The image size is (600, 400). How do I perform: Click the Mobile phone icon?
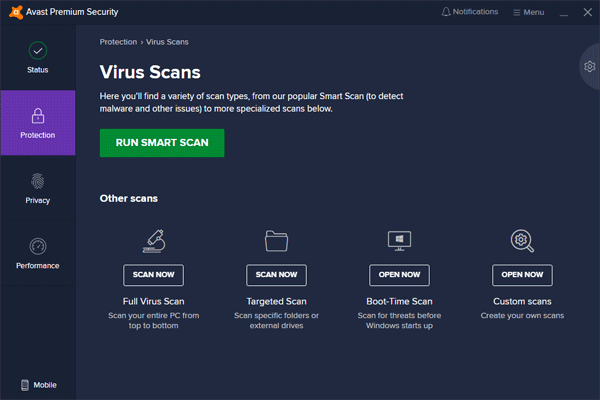25,385
